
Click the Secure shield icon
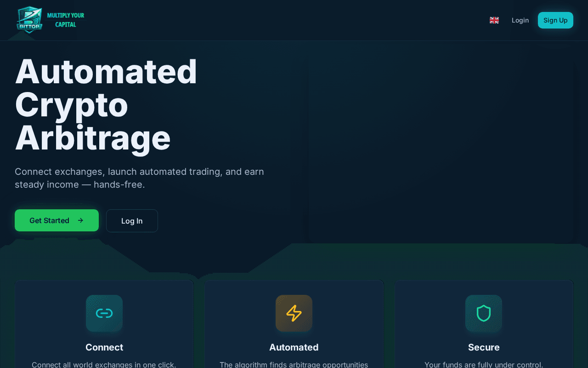484,313
